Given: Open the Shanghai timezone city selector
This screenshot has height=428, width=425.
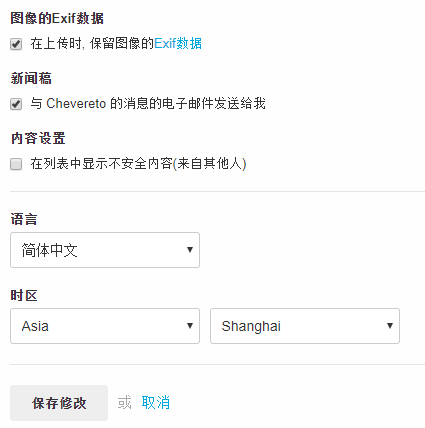Looking at the screenshot, I should (x=305, y=326).
